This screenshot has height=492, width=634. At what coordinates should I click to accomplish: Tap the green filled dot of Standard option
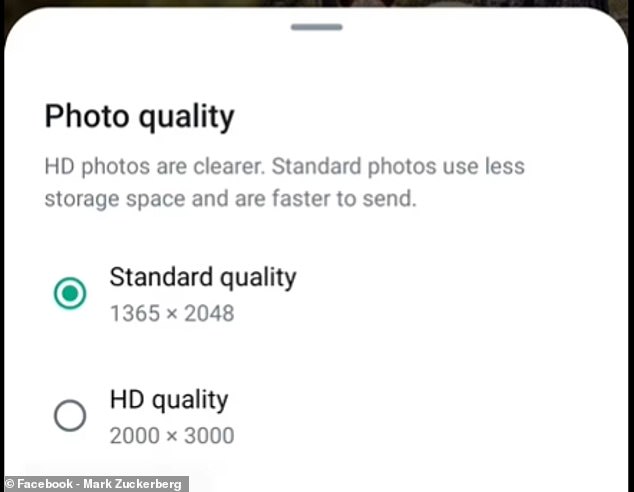(x=70, y=294)
